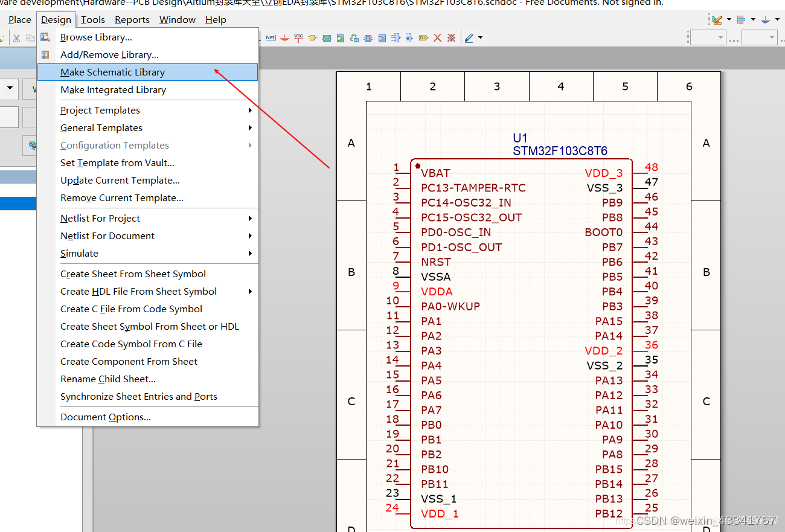
Task: Click the STM32F103C8T6 component label
Action: (x=560, y=151)
